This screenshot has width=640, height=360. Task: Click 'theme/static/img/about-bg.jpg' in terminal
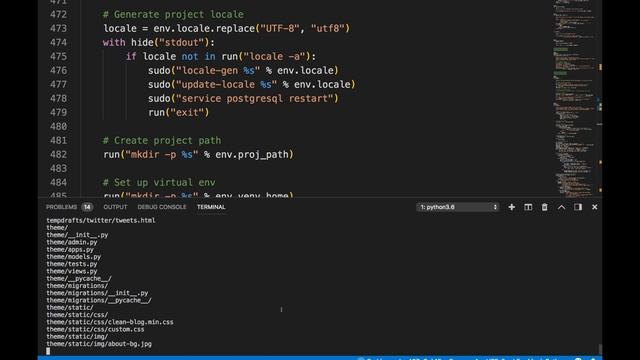pyautogui.click(x=99, y=344)
